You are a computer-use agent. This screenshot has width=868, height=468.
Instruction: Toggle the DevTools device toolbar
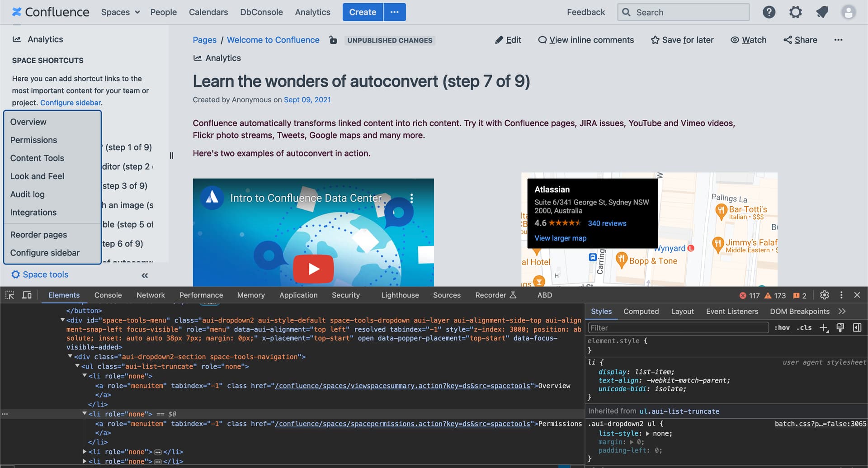(x=27, y=295)
